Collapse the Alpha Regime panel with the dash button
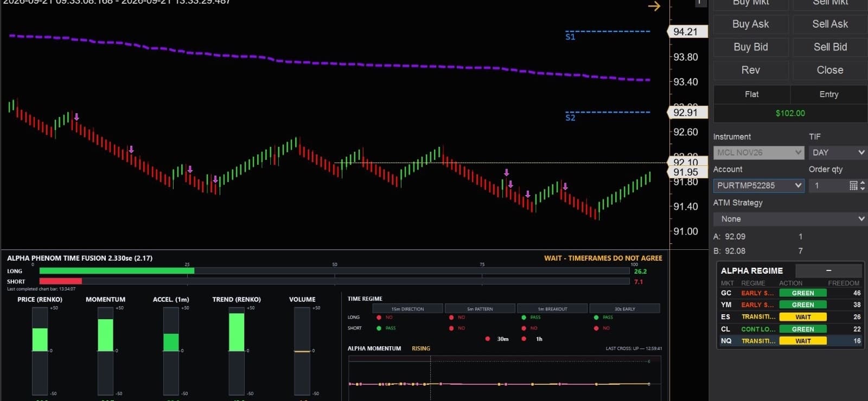The width and height of the screenshot is (868, 401). (828, 270)
